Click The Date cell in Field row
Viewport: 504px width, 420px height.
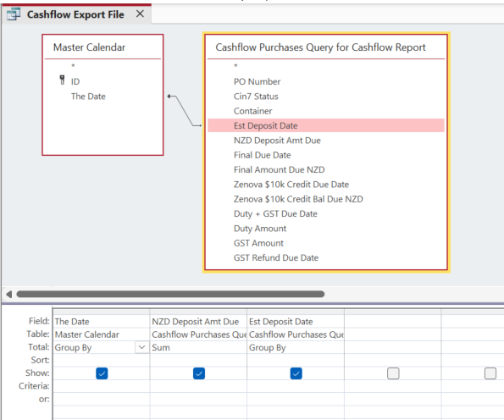tap(102, 321)
